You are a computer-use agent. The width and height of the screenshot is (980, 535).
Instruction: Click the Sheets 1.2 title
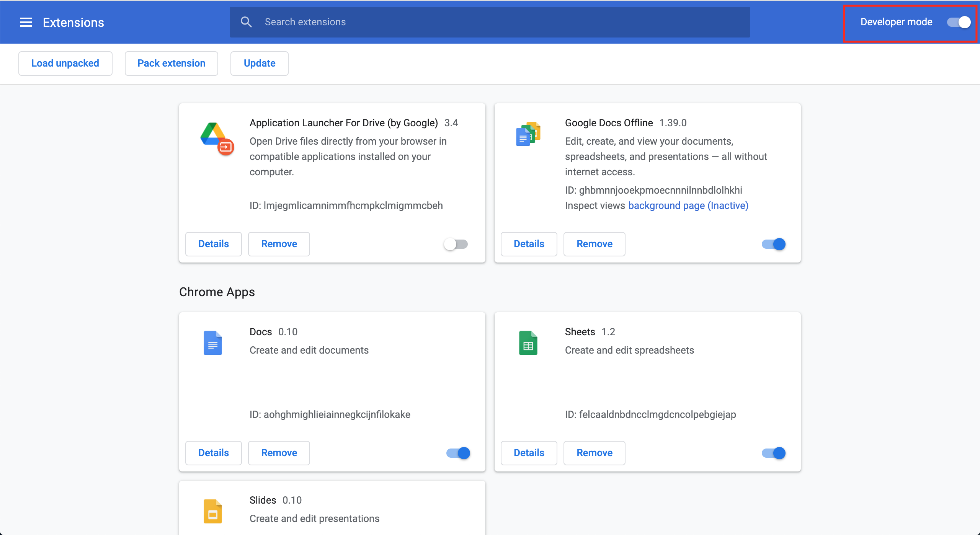click(x=590, y=332)
